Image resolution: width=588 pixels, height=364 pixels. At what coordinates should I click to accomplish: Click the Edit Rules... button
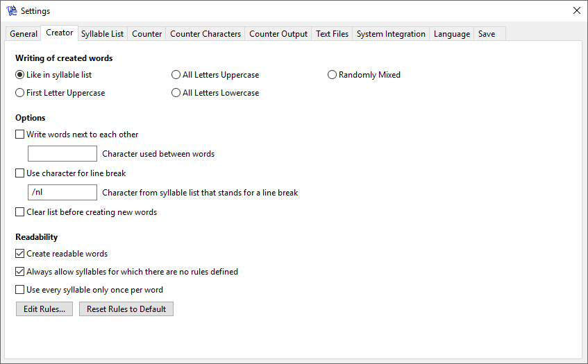[44, 309]
